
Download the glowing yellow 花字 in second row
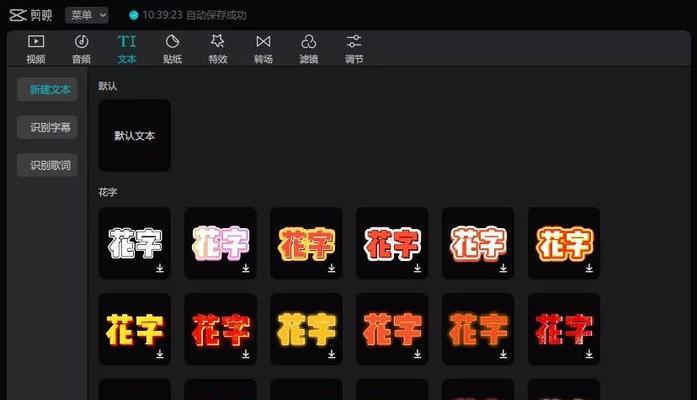click(x=332, y=354)
